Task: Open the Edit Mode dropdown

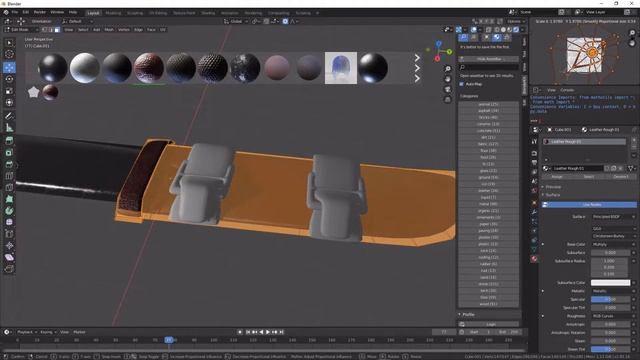Action: click(21, 29)
